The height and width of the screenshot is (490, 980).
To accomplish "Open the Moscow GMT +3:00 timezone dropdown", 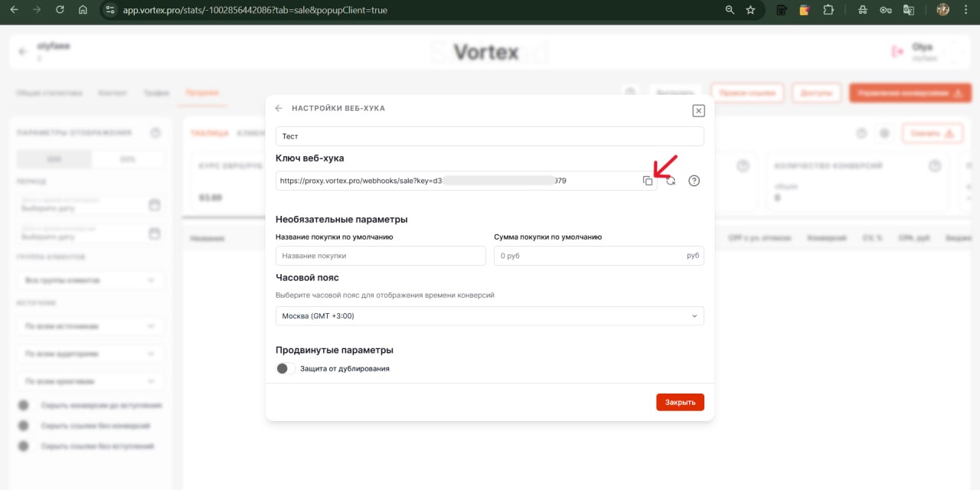I will click(489, 316).
